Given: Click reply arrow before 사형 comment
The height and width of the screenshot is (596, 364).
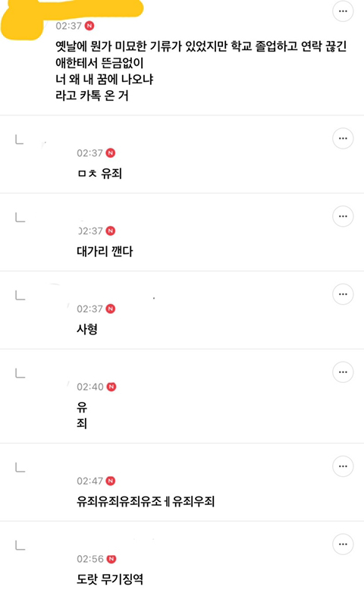Looking at the screenshot, I should [20, 295].
